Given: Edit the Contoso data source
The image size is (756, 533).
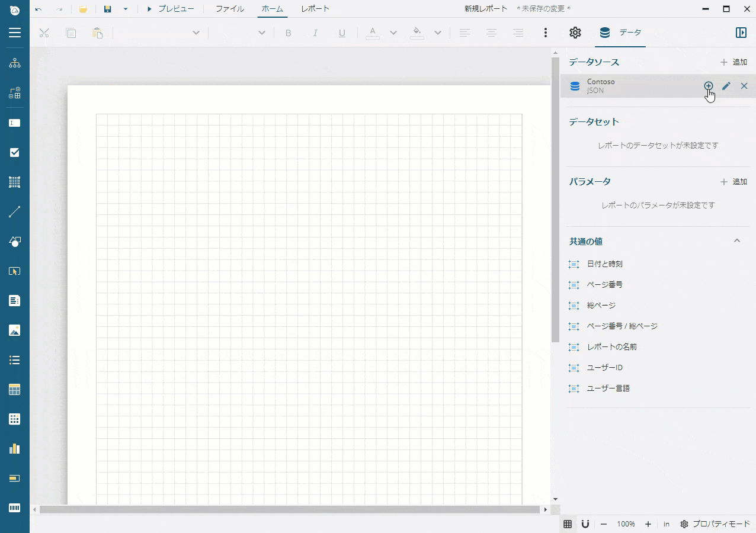Looking at the screenshot, I should [726, 86].
